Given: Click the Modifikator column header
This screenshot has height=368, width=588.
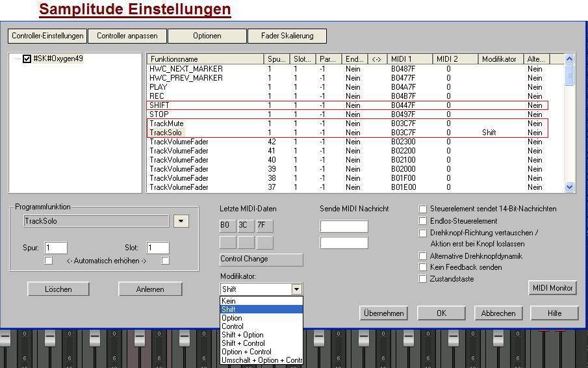Looking at the screenshot, I should [x=500, y=59].
